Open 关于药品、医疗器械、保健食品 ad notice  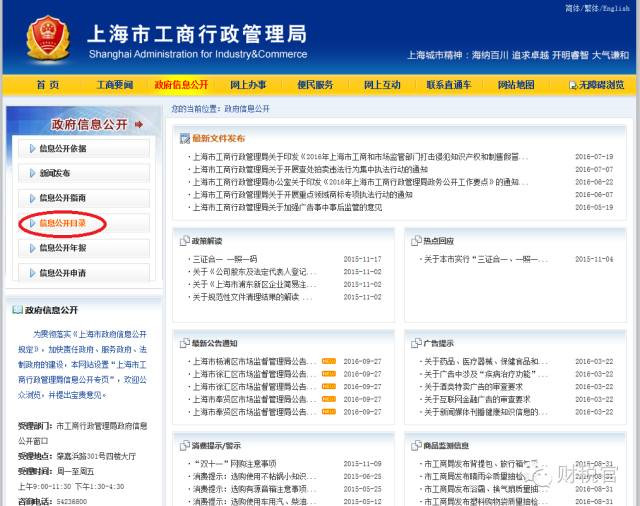pyautogui.click(x=486, y=362)
